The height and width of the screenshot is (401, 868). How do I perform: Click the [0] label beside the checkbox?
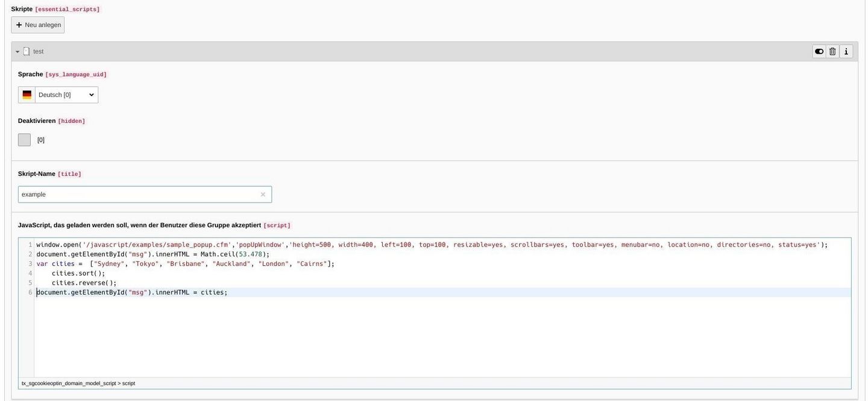(x=41, y=140)
